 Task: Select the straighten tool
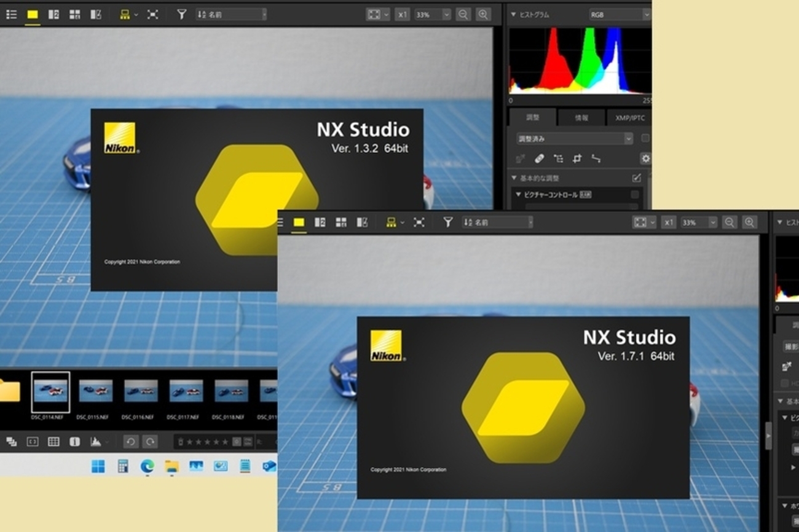pyautogui.click(x=596, y=158)
